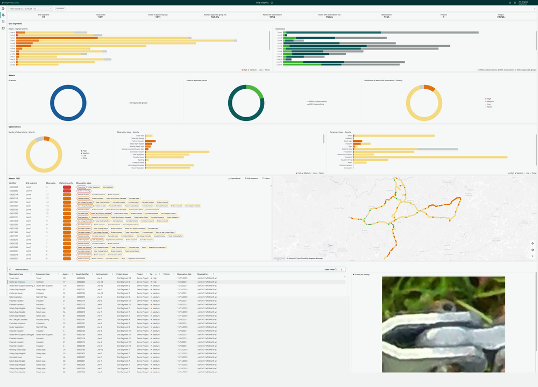538x387 pixels.
Task: Click the orange segment of the large yellow donut
Action: [430, 87]
